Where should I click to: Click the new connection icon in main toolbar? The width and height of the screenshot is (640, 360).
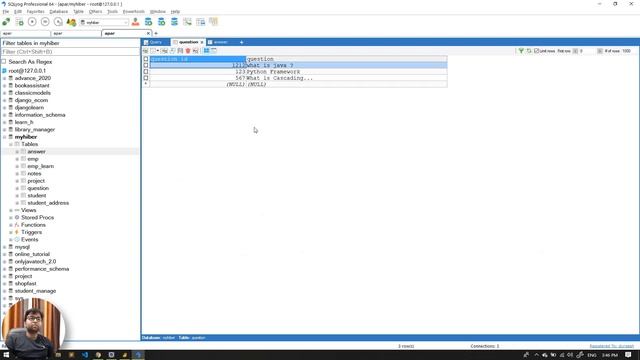point(6,22)
